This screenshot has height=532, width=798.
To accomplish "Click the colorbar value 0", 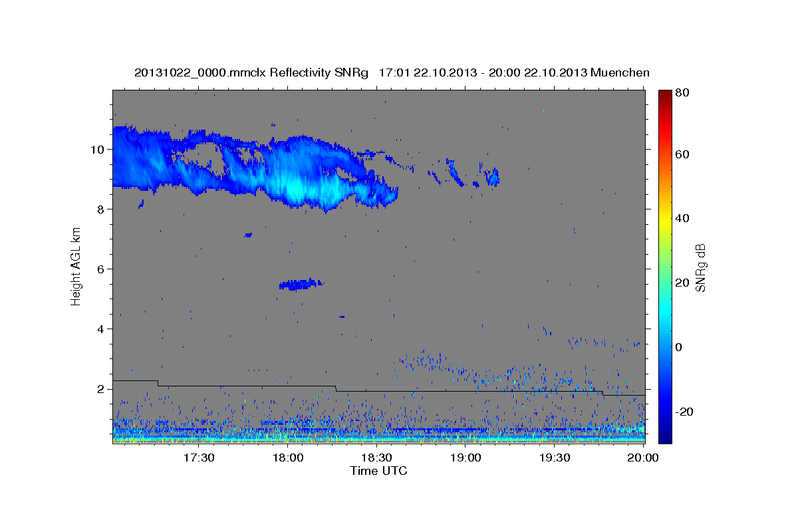I will point(678,347).
